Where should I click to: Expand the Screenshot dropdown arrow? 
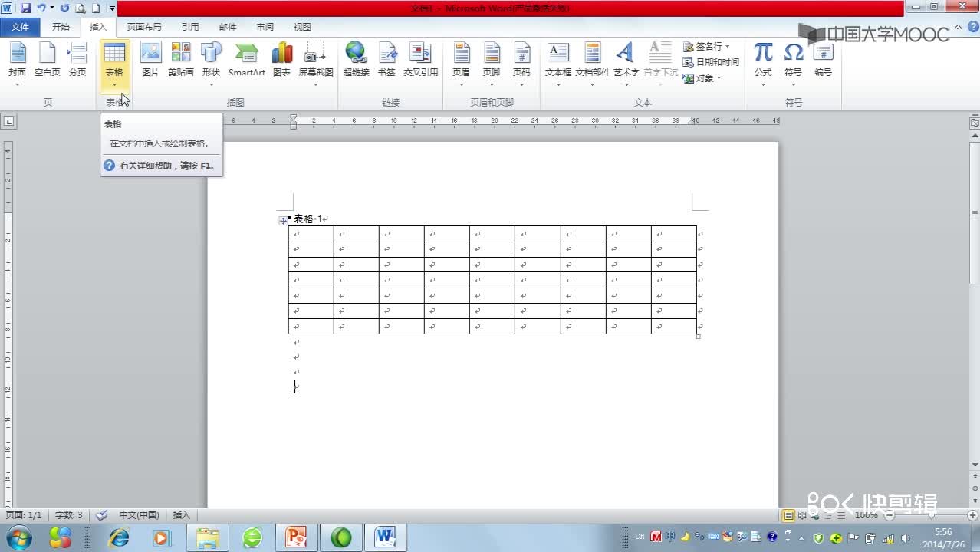(x=316, y=84)
